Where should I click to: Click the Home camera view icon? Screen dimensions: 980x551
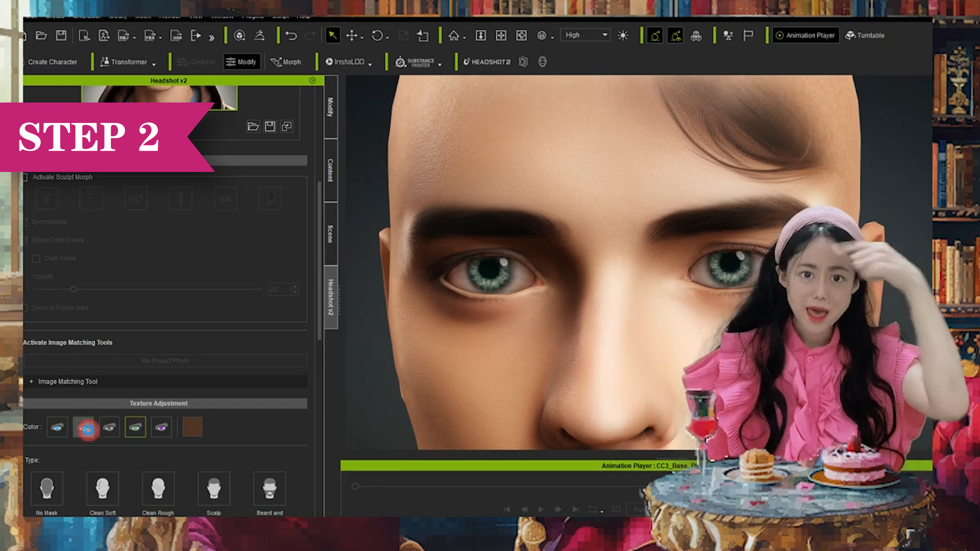453,36
